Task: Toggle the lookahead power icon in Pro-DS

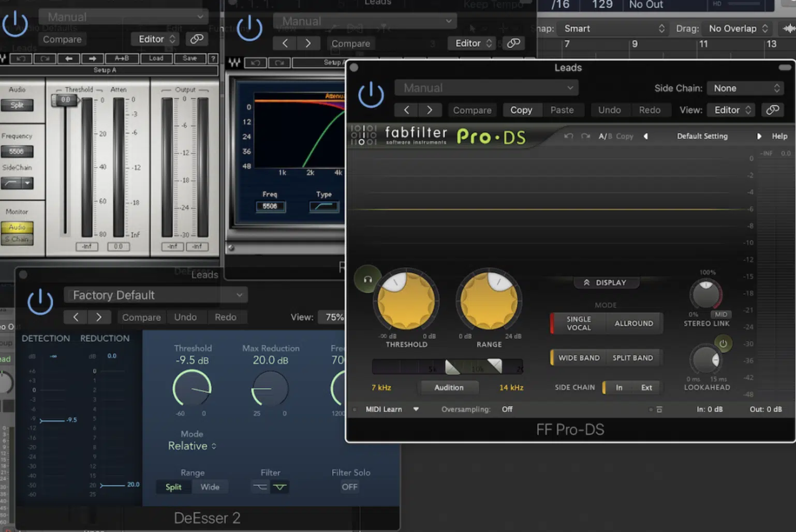Action: point(723,343)
